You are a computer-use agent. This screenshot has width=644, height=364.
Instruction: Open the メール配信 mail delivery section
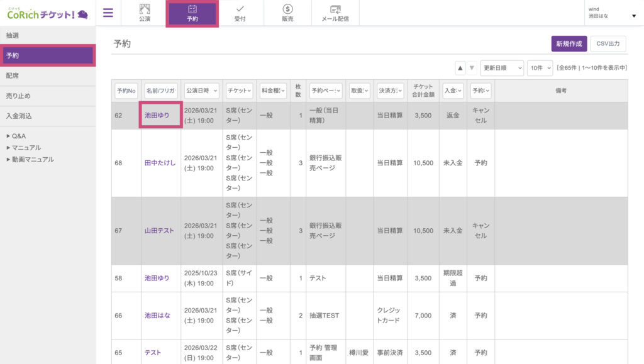pyautogui.click(x=335, y=13)
